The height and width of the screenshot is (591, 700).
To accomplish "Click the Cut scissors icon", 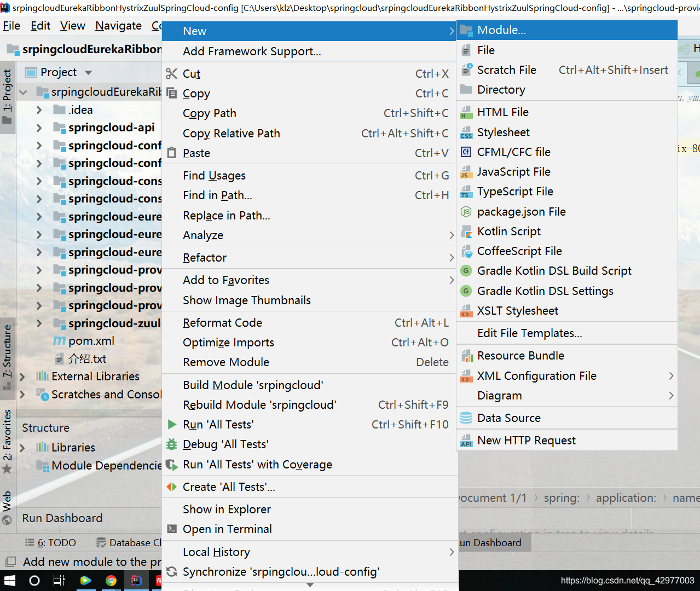I will click(172, 73).
